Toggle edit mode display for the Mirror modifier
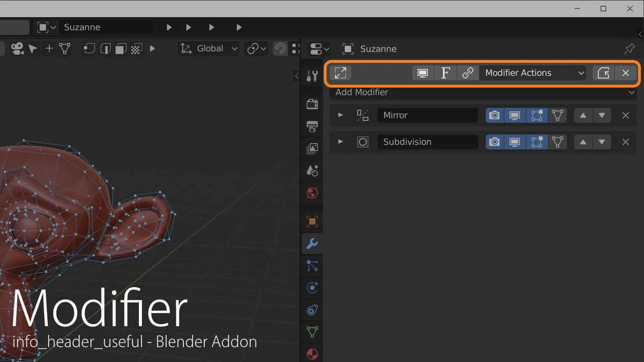This screenshot has height=362, width=644. (536, 115)
